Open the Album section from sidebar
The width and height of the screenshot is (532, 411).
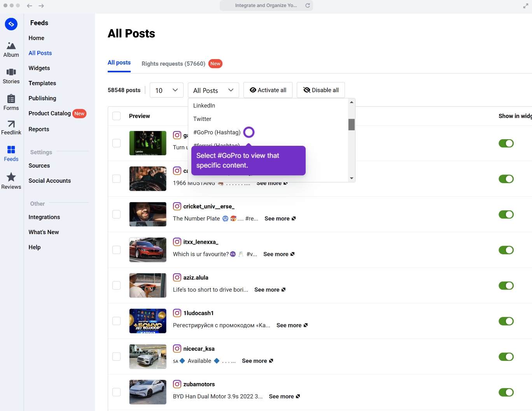pyautogui.click(x=11, y=49)
